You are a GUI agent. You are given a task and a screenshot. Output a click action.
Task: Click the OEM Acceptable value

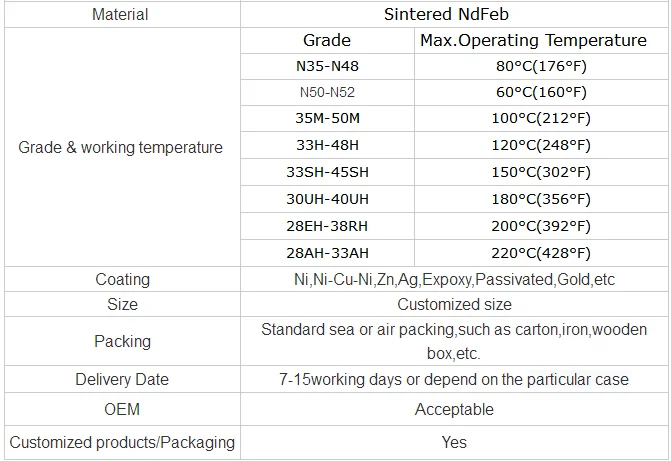[454, 410]
